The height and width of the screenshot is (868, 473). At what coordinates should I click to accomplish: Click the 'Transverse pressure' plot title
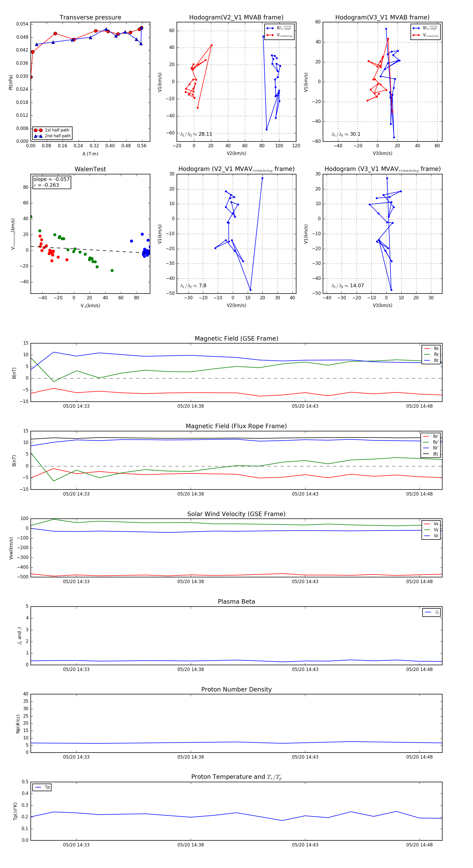click(90, 18)
